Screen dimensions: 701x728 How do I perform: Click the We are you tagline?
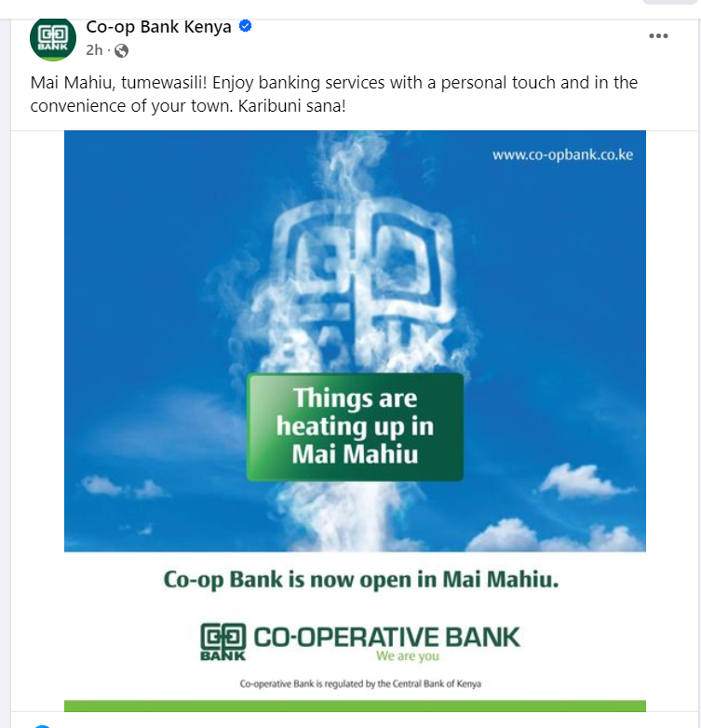tap(407, 656)
